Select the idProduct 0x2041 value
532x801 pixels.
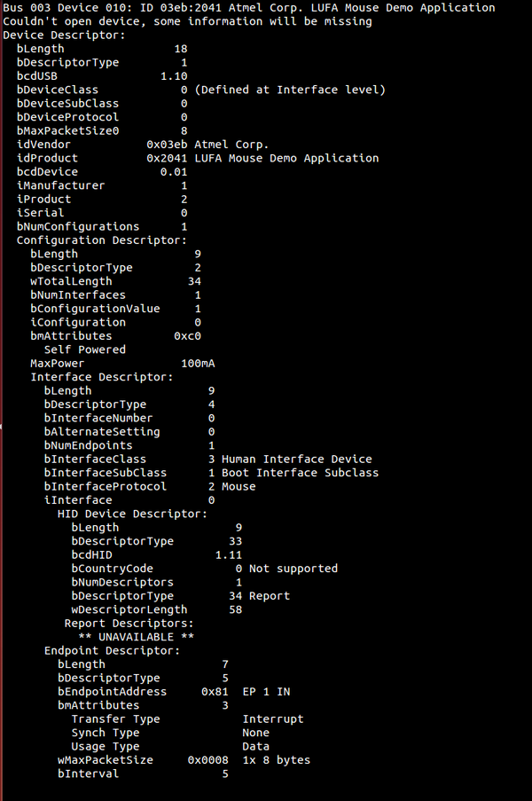point(164,158)
